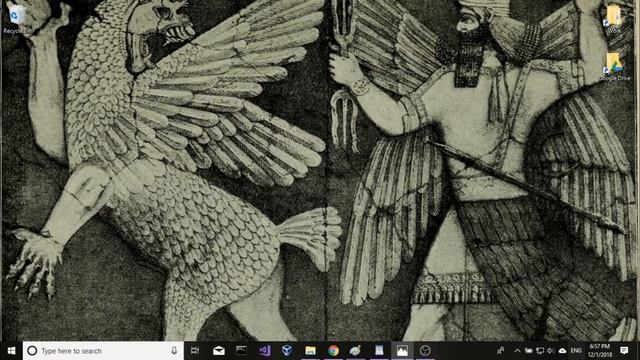The image size is (640, 360).
Task: Open File Explorer from the taskbar
Action: 311,351
